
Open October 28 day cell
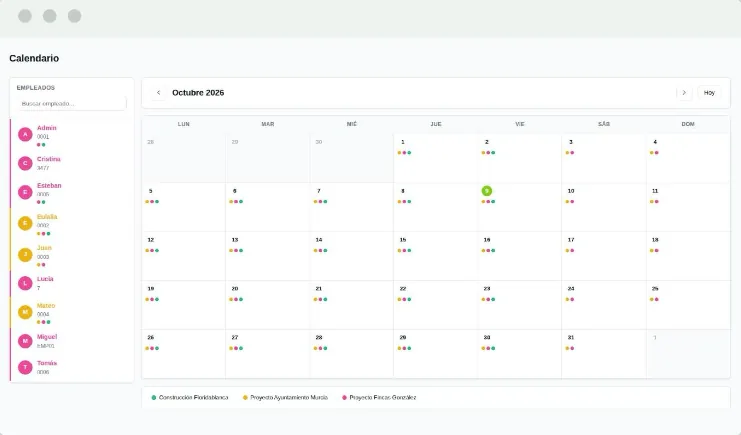coord(352,354)
